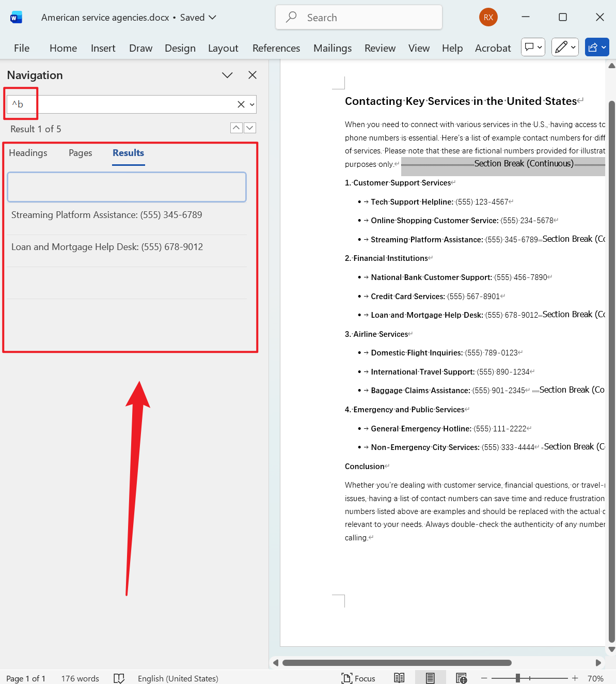Switch to the Design ribbon tab
The height and width of the screenshot is (684, 616).
click(180, 48)
